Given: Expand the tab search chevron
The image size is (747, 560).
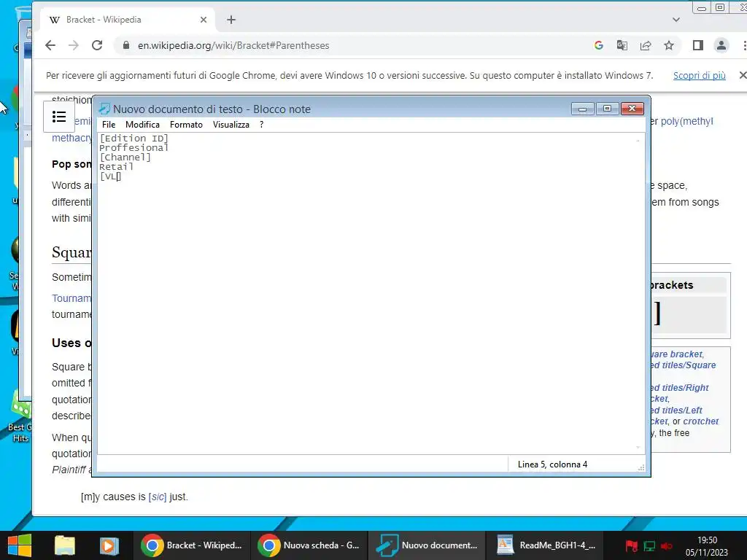Looking at the screenshot, I should (x=676, y=20).
